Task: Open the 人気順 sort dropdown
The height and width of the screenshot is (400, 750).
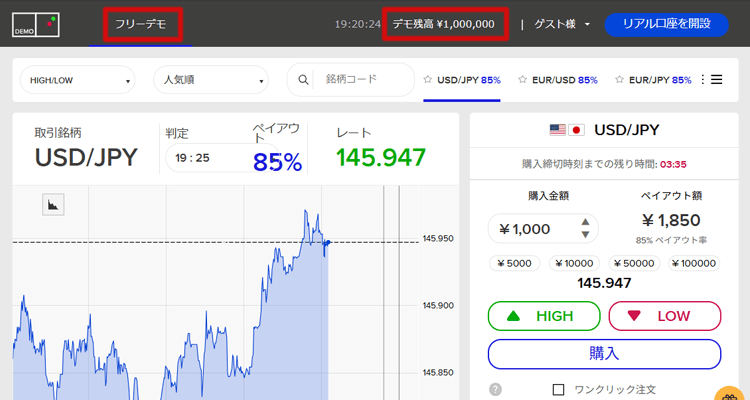Action: pos(211,80)
